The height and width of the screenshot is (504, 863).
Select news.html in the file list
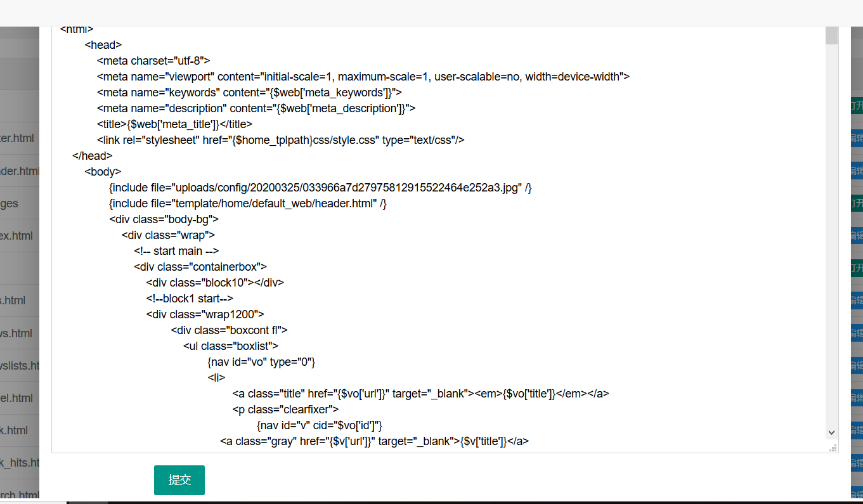click(x=16, y=333)
